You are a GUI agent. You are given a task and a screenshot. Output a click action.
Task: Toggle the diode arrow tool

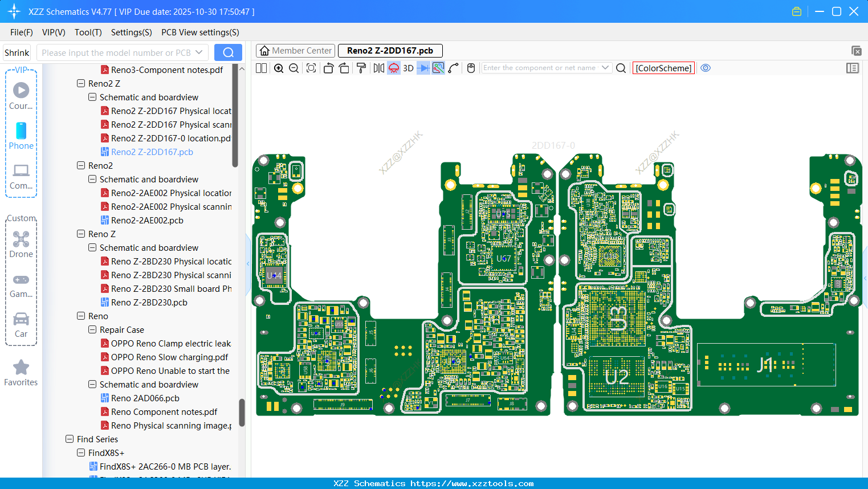pyautogui.click(x=423, y=68)
